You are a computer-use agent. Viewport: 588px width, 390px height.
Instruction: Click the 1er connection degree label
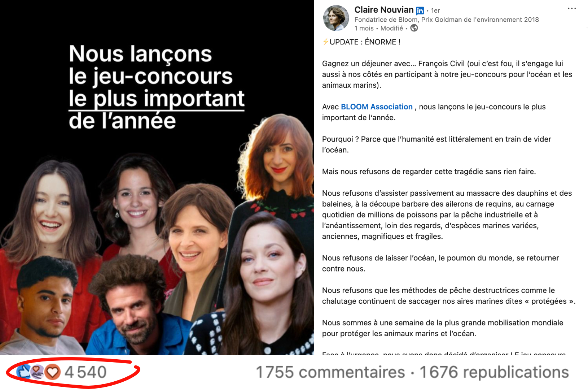coord(435,10)
